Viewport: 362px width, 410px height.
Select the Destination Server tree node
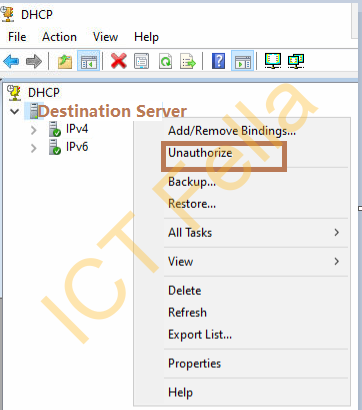point(112,111)
